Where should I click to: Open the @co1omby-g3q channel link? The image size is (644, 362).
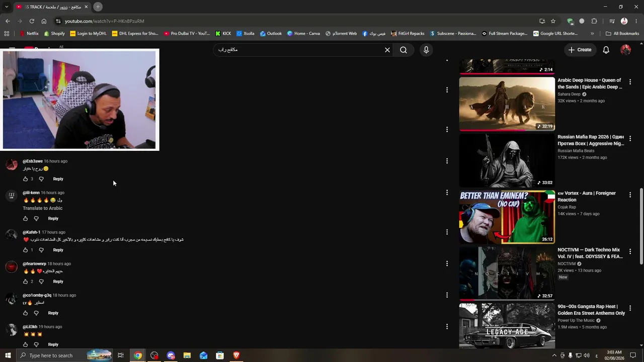click(x=37, y=295)
